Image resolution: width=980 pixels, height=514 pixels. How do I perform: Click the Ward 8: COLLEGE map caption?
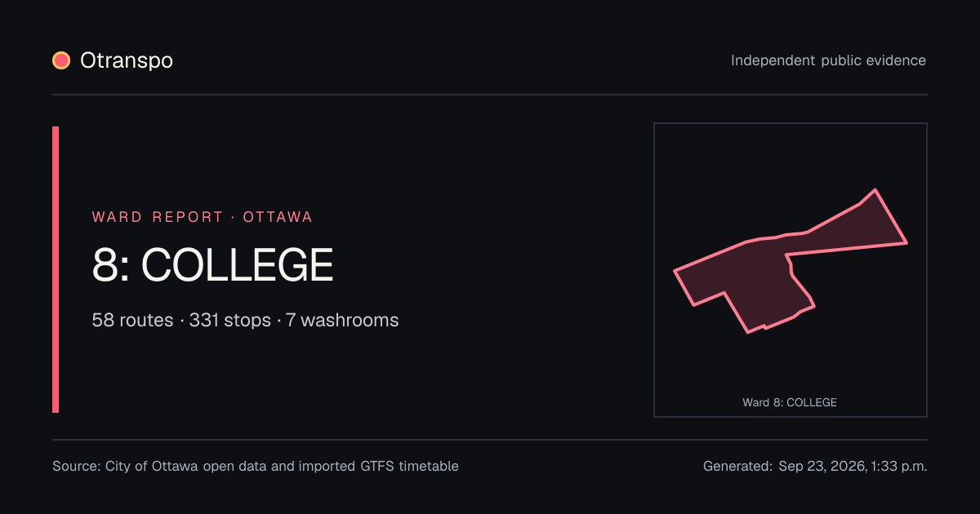[x=790, y=402]
